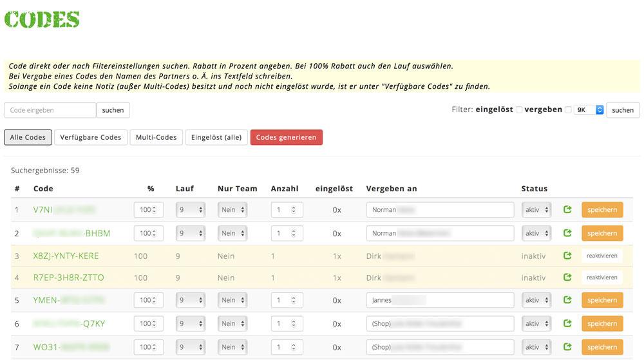The image size is (644, 360).
Task: Open the 9K filter dropdown
Action: 589,110
